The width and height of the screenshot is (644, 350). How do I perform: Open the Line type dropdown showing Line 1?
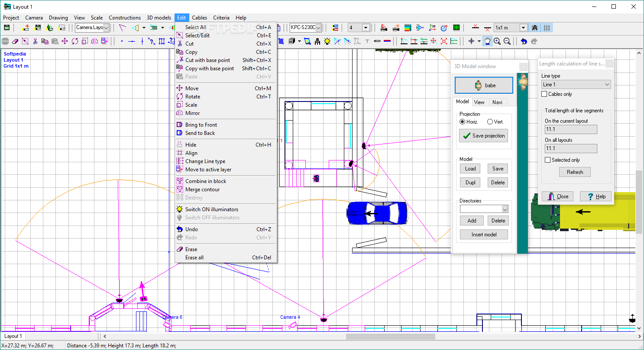(x=576, y=85)
